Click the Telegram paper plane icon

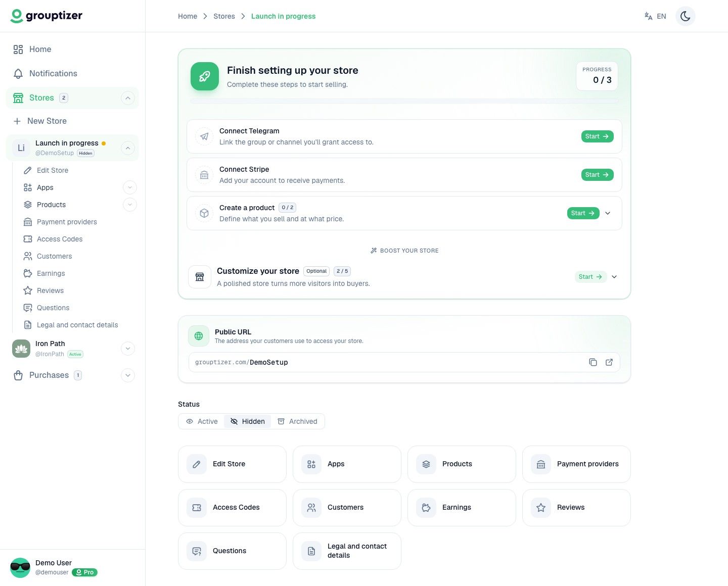point(204,136)
